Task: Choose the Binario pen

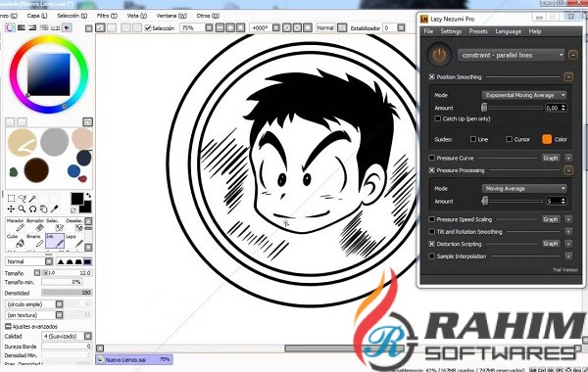Action: [35, 241]
